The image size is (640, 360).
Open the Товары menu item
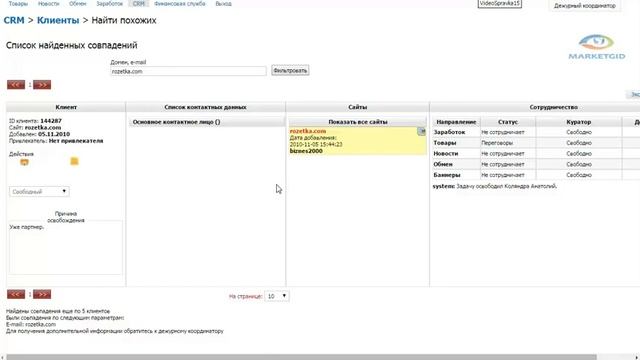pyautogui.click(x=18, y=4)
